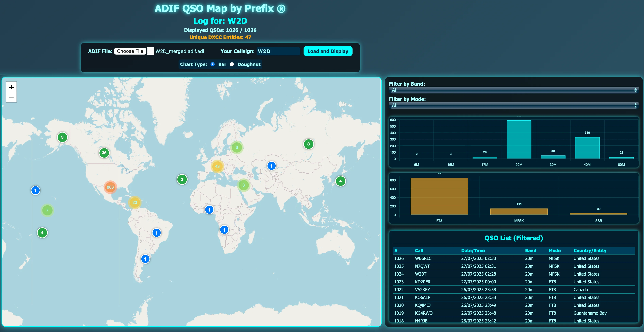Image resolution: width=644 pixels, height=332 pixels.
Task: Select the Bar chart type radio button
Action: pos(213,64)
